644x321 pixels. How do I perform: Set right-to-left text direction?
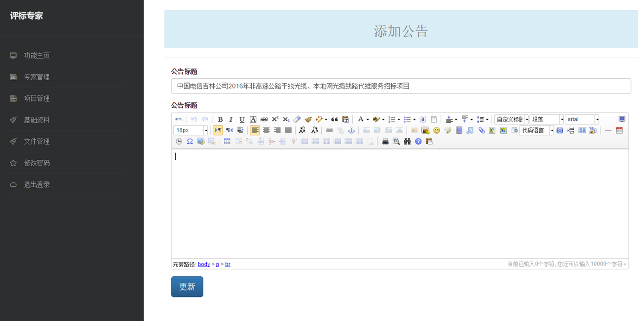[229, 130]
